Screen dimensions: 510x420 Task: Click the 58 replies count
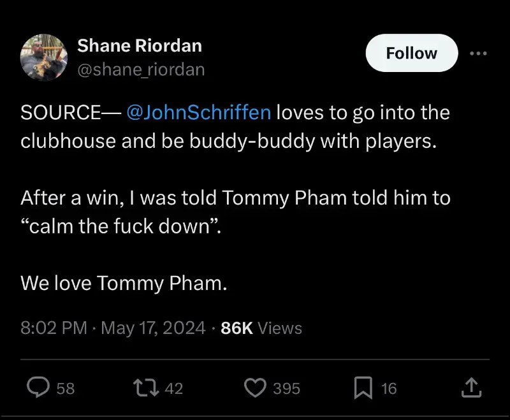(x=66, y=387)
